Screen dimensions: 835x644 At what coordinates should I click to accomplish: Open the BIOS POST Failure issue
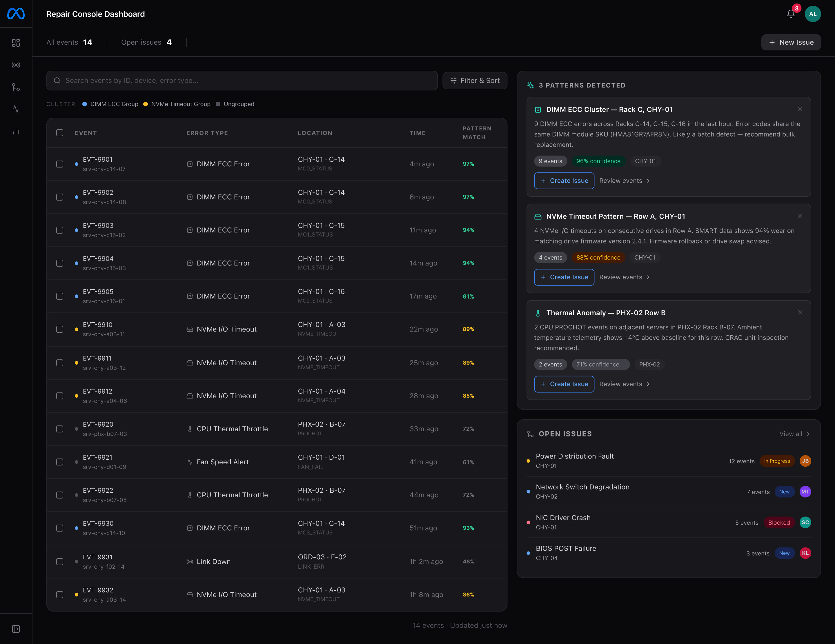[x=669, y=553]
